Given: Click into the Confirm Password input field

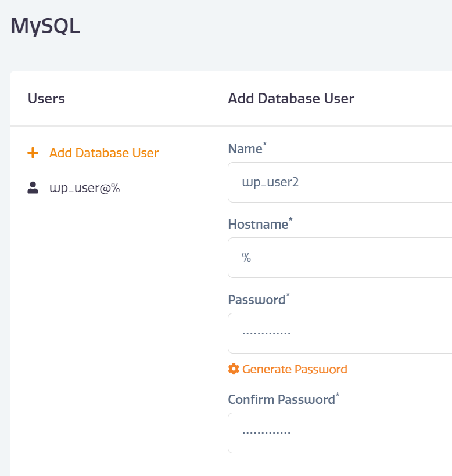Looking at the screenshot, I should pyautogui.click(x=340, y=433).
